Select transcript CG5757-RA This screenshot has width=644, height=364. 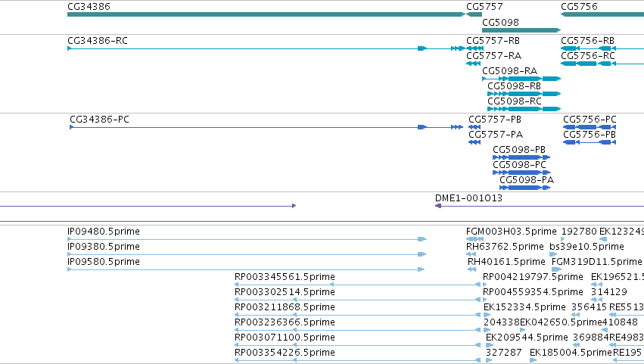(473, 64)
